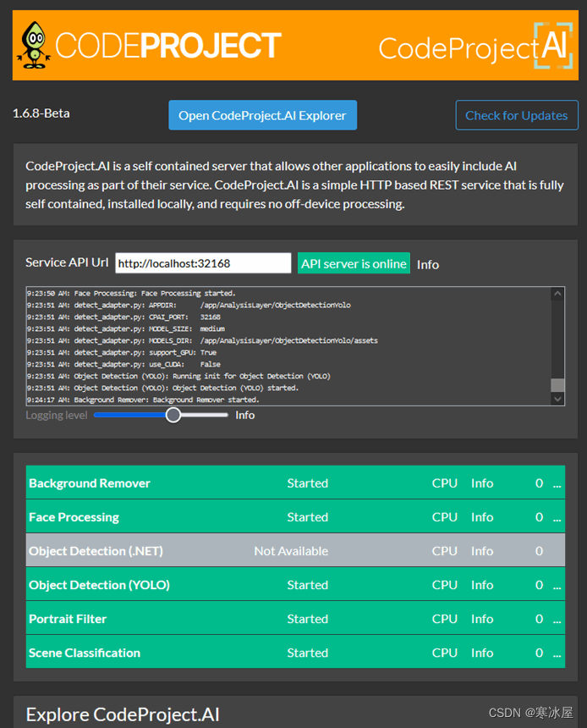Adjust the Logging level slider
This screenshot has width=587, height=728.
pyautogui.click(x=173, y=415)
